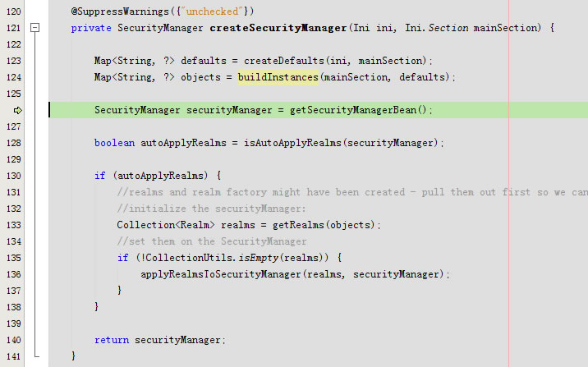Click the Ini.Section parameter type
This screenshot has height=367, width=588.
(437, 28)
